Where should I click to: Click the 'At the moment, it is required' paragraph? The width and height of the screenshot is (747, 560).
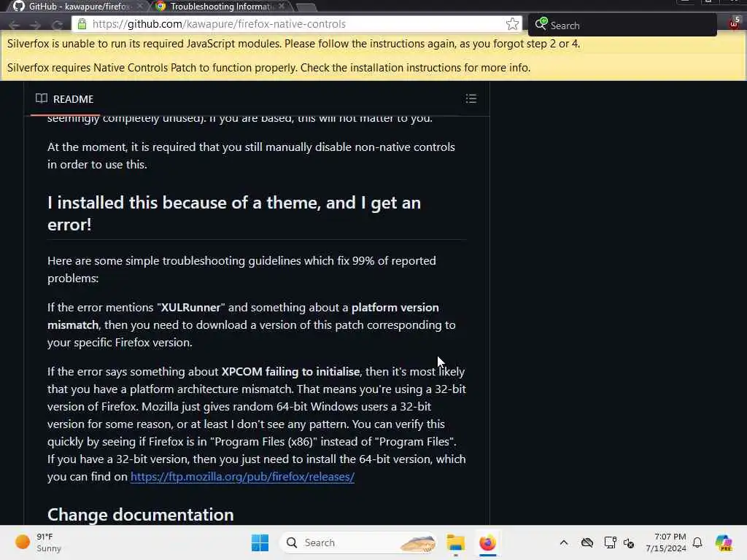pos(251,155)
